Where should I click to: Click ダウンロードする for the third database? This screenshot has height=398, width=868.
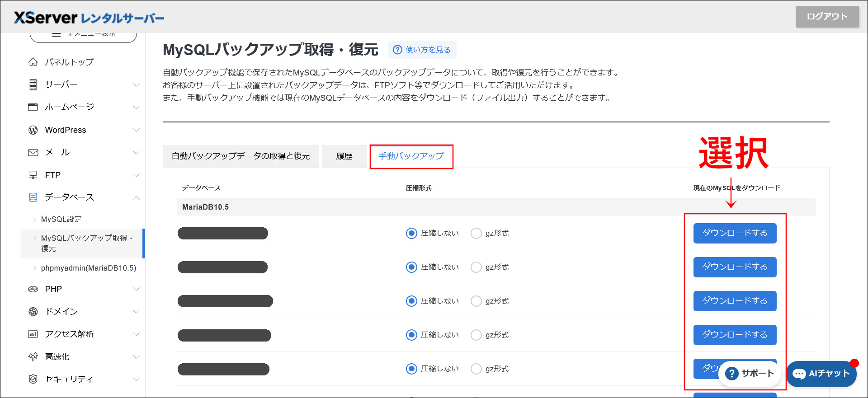click(735, 301)
